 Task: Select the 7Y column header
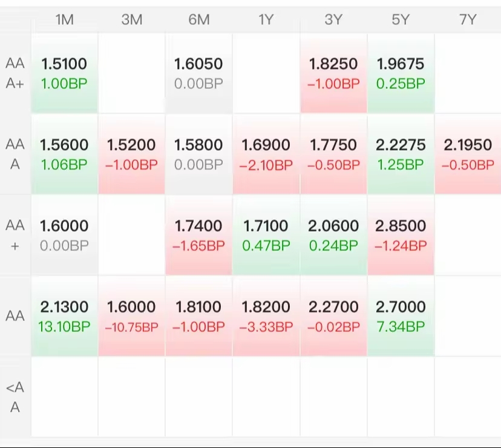point(467,19)
